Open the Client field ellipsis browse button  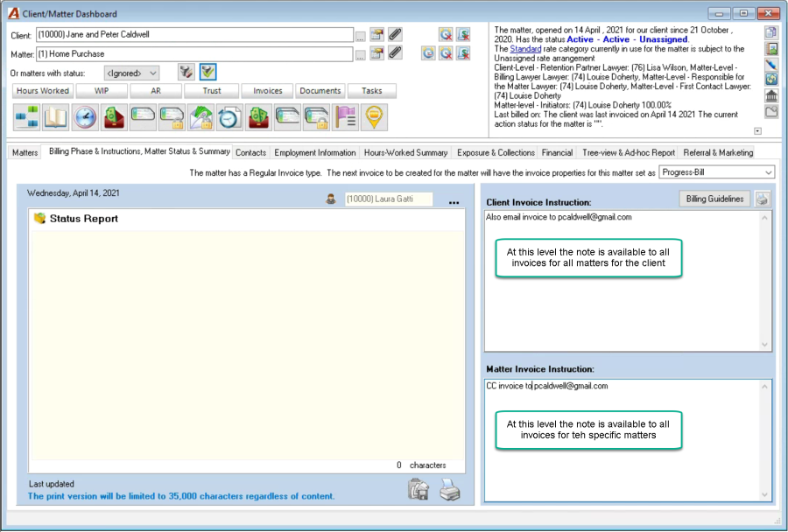click(361, 36)
